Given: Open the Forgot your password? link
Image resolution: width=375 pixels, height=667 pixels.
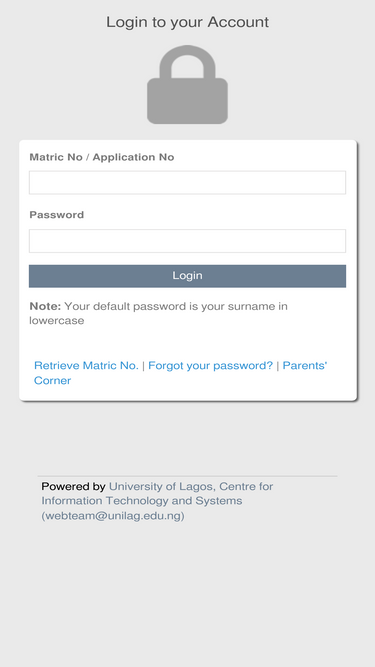Looking at the screenshot, I should pos(210,365).
